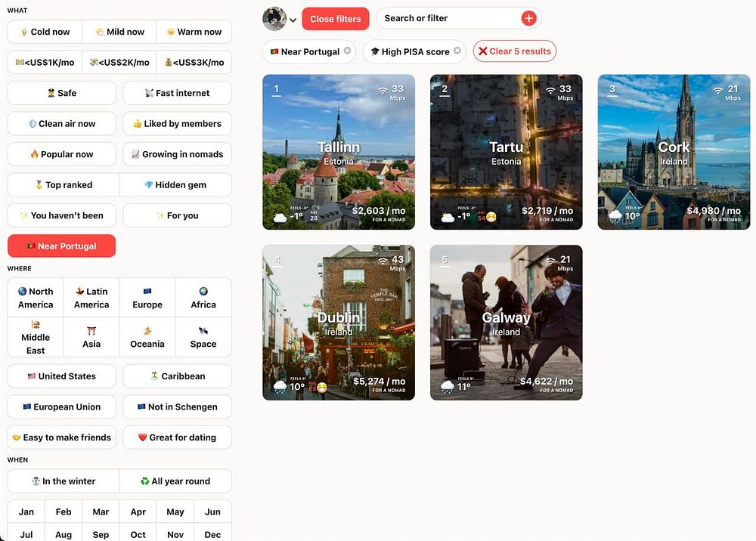This screenshot has height=541, width=756.
Task: Open the Tartu, Estonia city card
Action: 507,152
